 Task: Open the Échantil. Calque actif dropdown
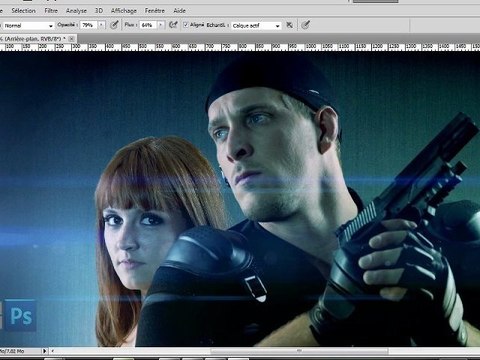tap(256, 26)
